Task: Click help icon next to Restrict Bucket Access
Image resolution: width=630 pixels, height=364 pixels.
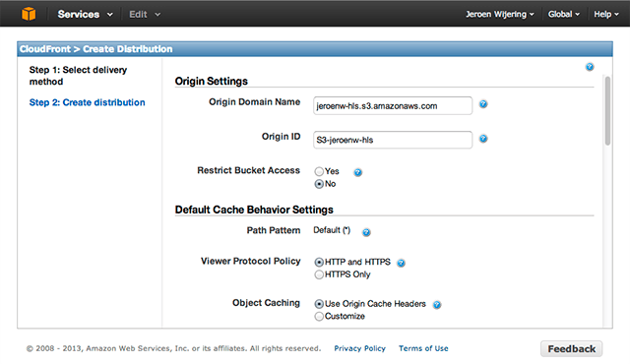Action: [x=357, y=172]
